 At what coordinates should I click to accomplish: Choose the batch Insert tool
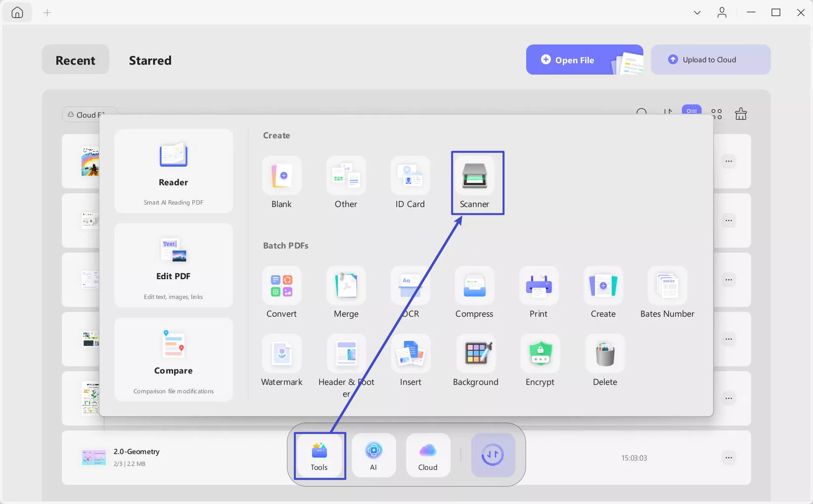click(410, 360)
